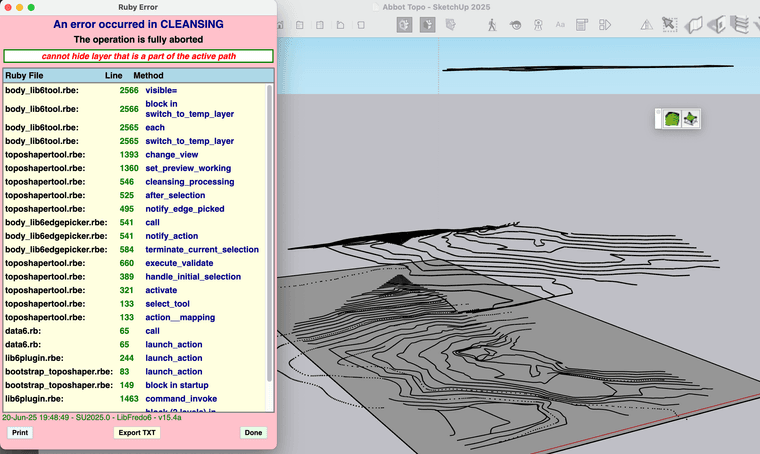760x454 pixels.
Task: Click the Done button in Ruby Error dialog
Action: 253,433
